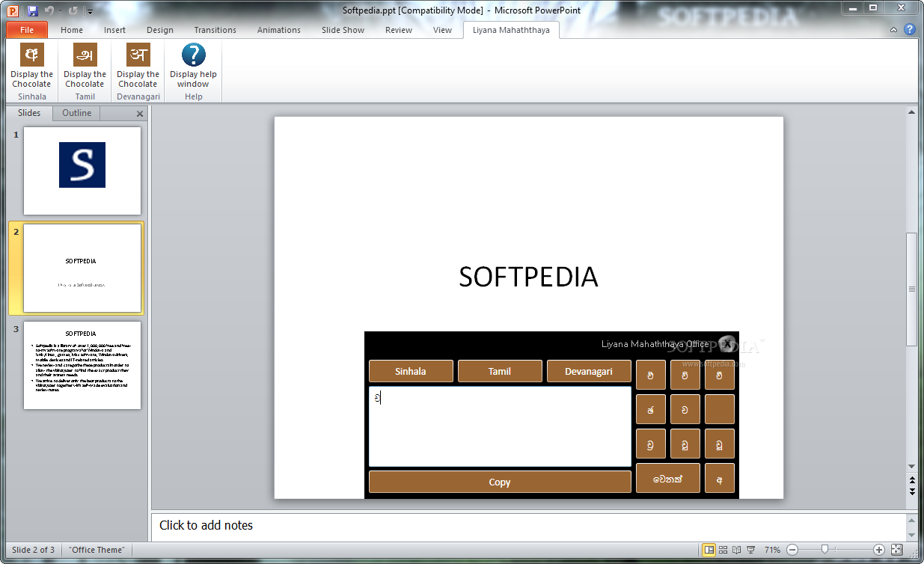The width and height of the screenshot is (924, 564).
Task: Open Customize Quick Access Toolbar dropdown
Action: tap(90, 11)
